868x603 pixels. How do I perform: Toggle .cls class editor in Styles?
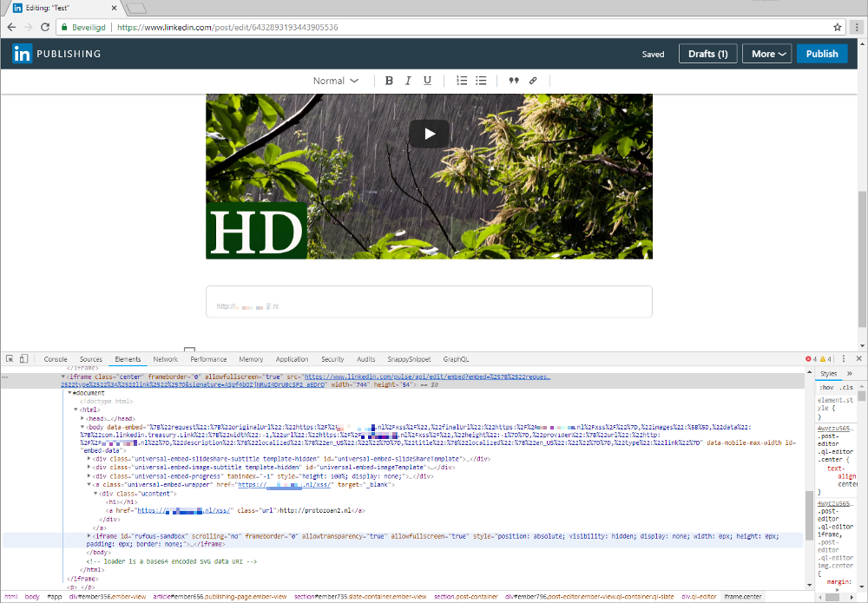click(847, 387)
